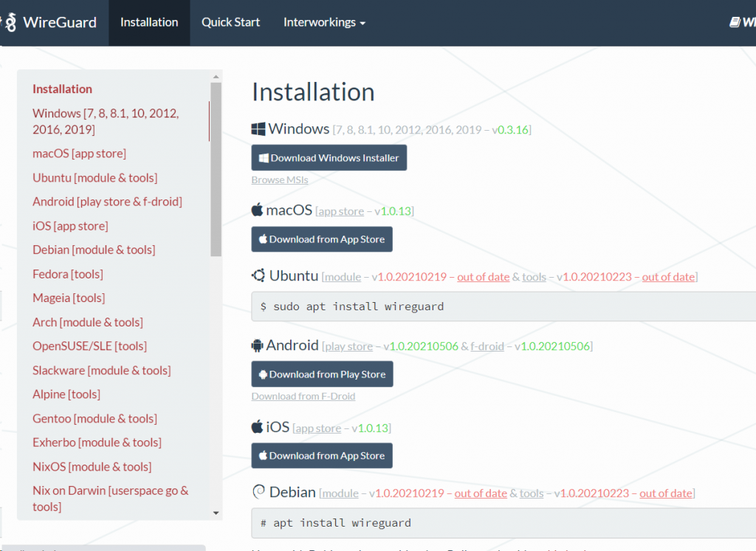Screen dimensions: 756x551
Task: Select OpenSUSE/SLE [tools] sidebar entry
Action: (89, 346)
